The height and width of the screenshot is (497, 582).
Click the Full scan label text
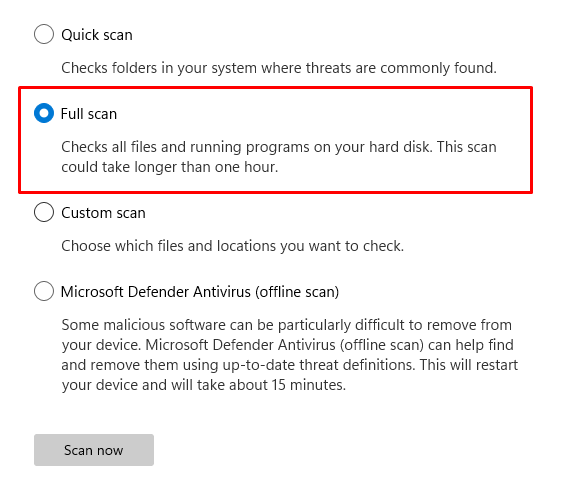[89, 114]
